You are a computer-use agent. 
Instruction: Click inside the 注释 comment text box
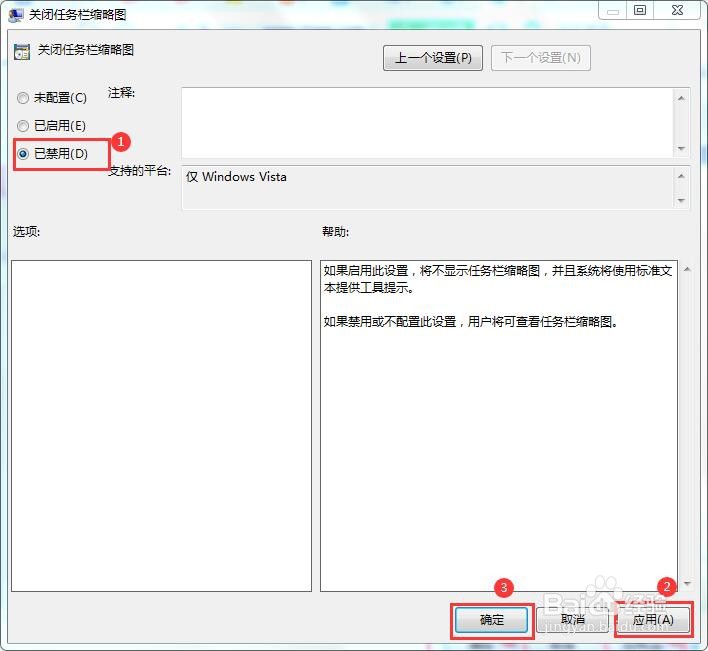(427, 123)
